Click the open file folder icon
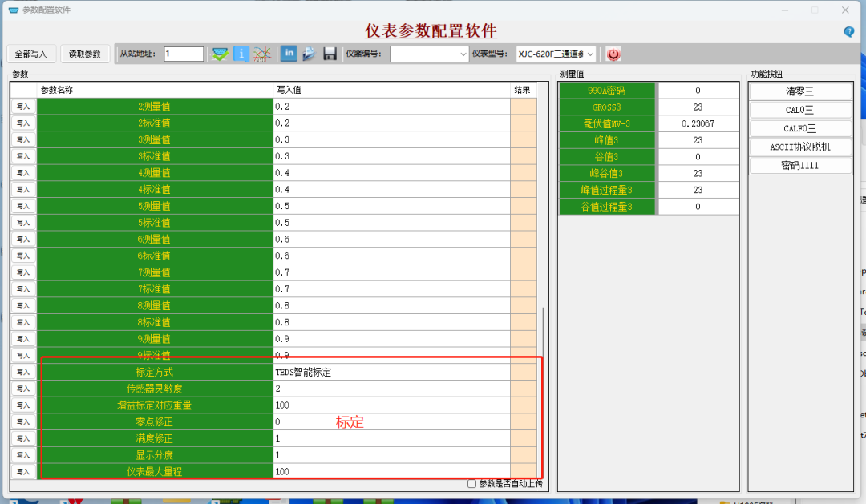 (x=309, y=54)
